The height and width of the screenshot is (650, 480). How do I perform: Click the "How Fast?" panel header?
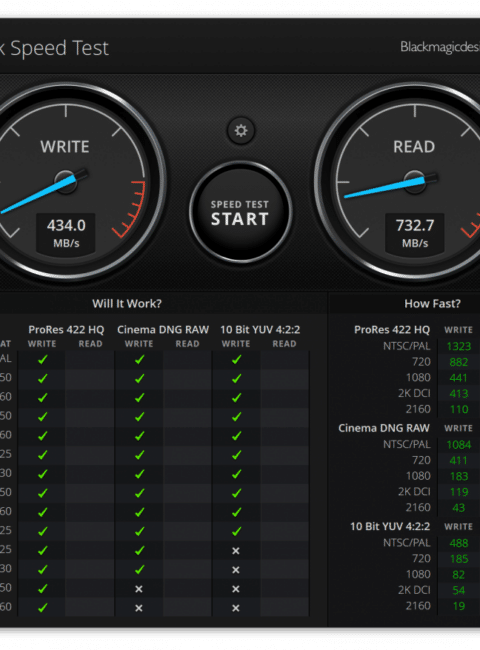(432, 303)
